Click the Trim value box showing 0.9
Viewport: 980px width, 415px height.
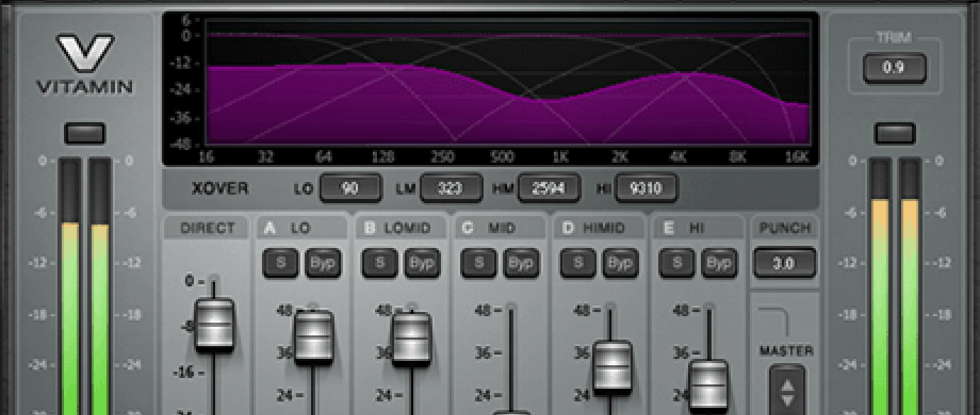click(x=895, y=68)
